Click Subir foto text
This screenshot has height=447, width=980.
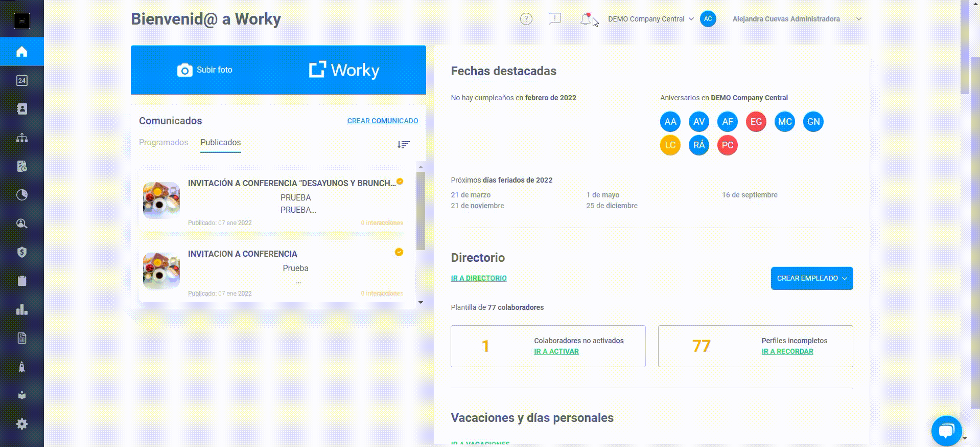point(215,70)
